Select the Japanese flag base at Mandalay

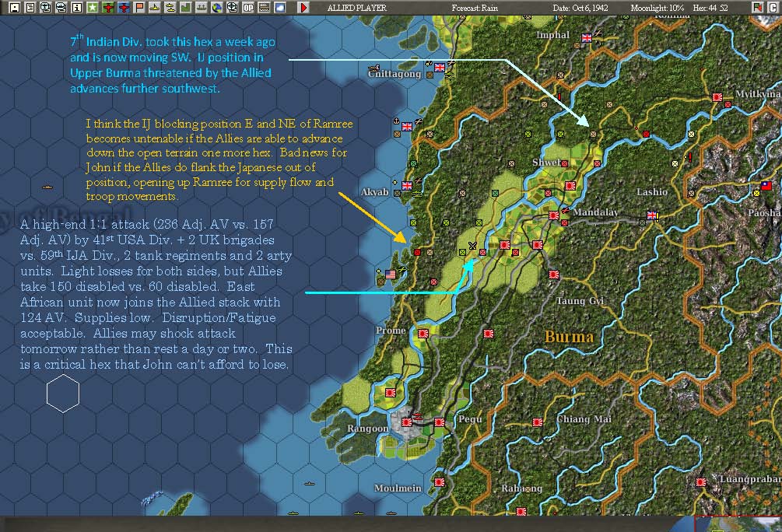553,215
